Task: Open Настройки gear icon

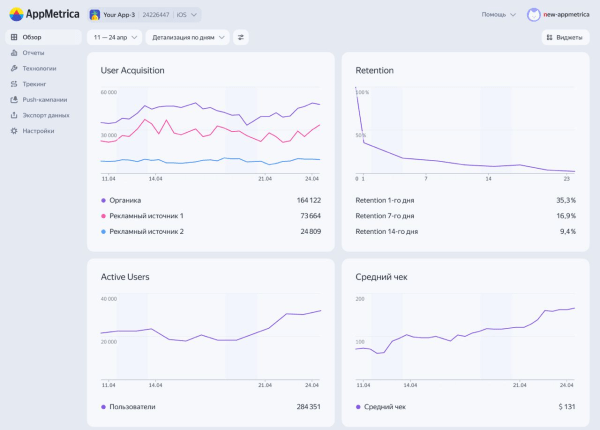Action: 13,131
